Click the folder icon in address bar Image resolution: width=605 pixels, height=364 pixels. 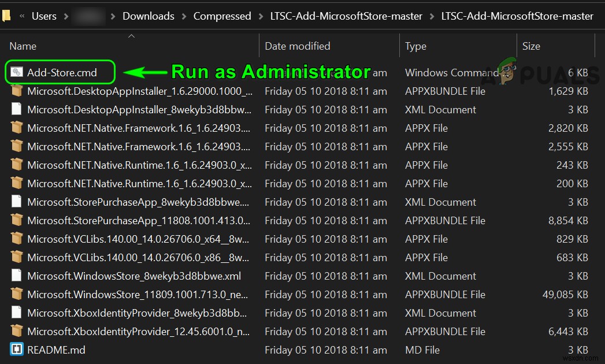6,16
